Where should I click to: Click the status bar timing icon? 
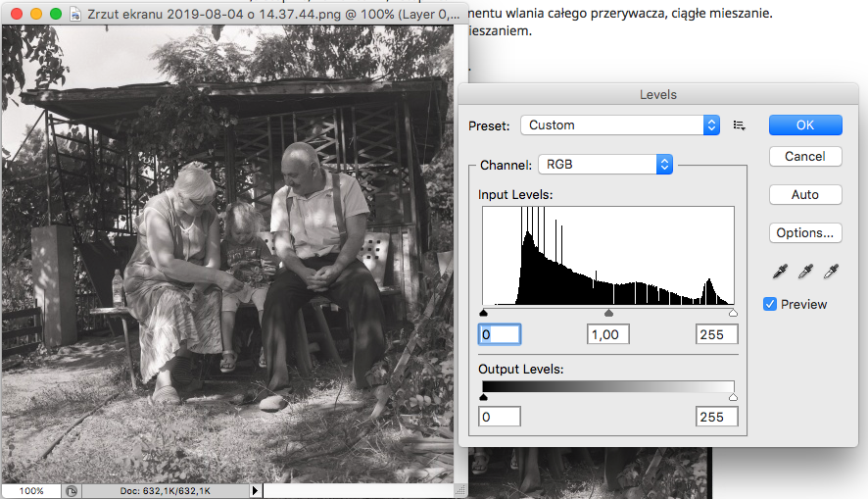pos(72,490)
